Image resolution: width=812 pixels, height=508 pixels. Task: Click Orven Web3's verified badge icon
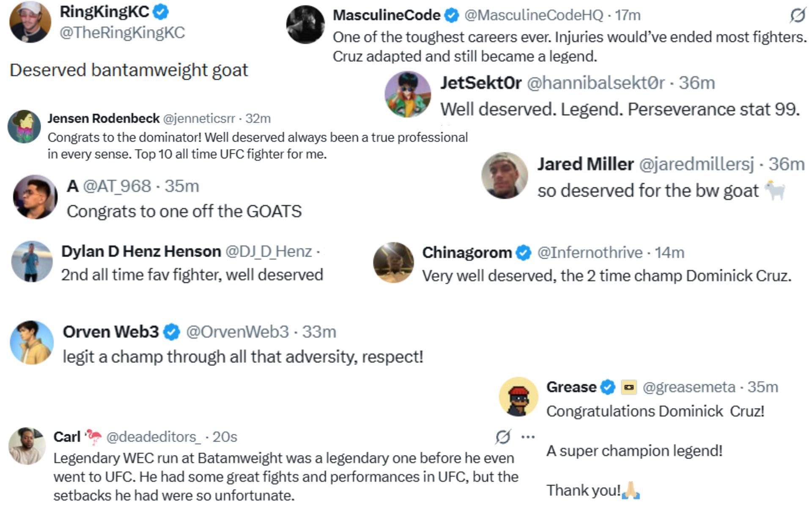[x=171, y=333]
